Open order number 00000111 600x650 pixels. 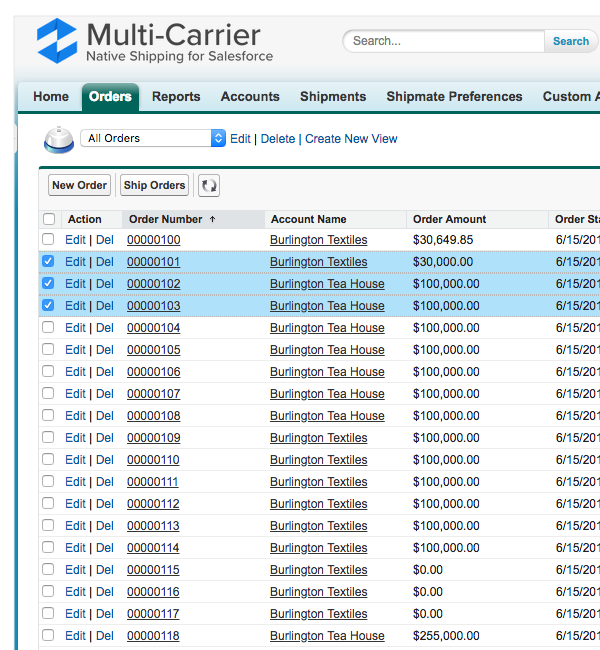(x=153, y=482)
